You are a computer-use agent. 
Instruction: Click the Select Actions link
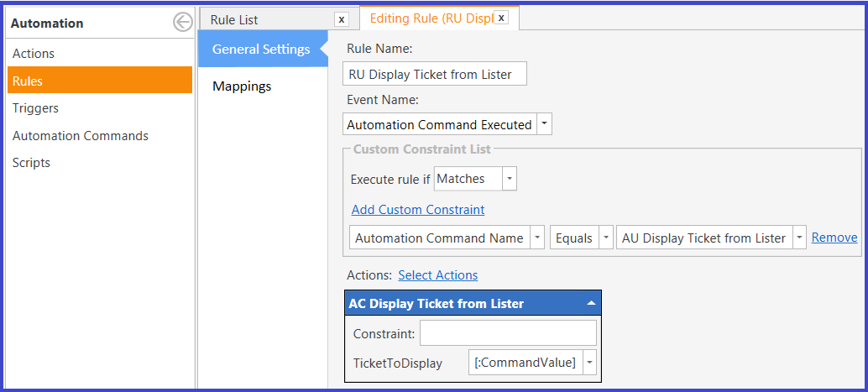tap(437, 274)
